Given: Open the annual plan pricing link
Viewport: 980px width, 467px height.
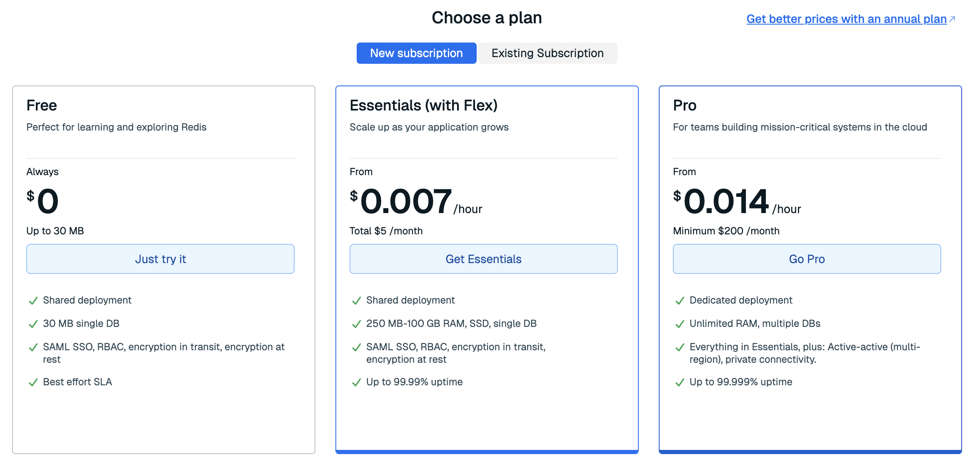Looking at the screenshot, I should [x=846, y=19].
